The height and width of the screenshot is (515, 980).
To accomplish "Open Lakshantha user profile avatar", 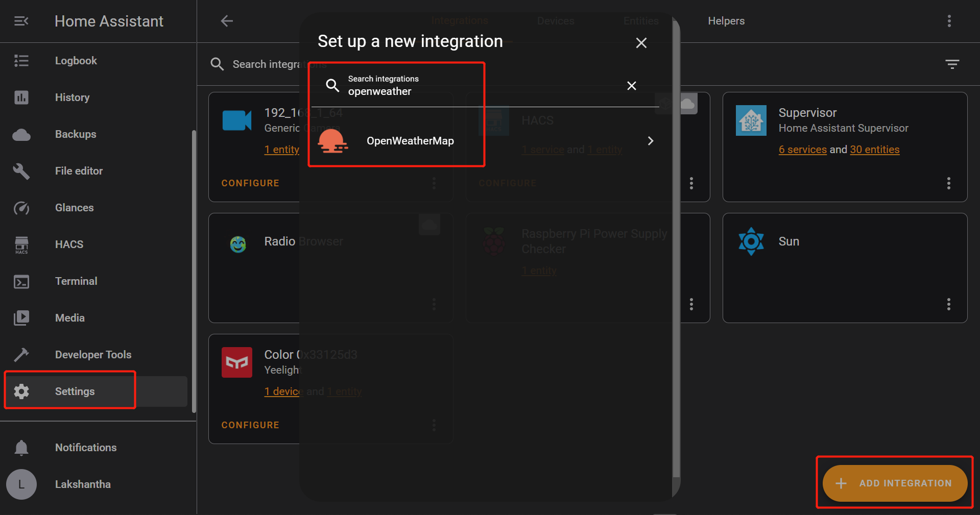I will coord(21,484).
